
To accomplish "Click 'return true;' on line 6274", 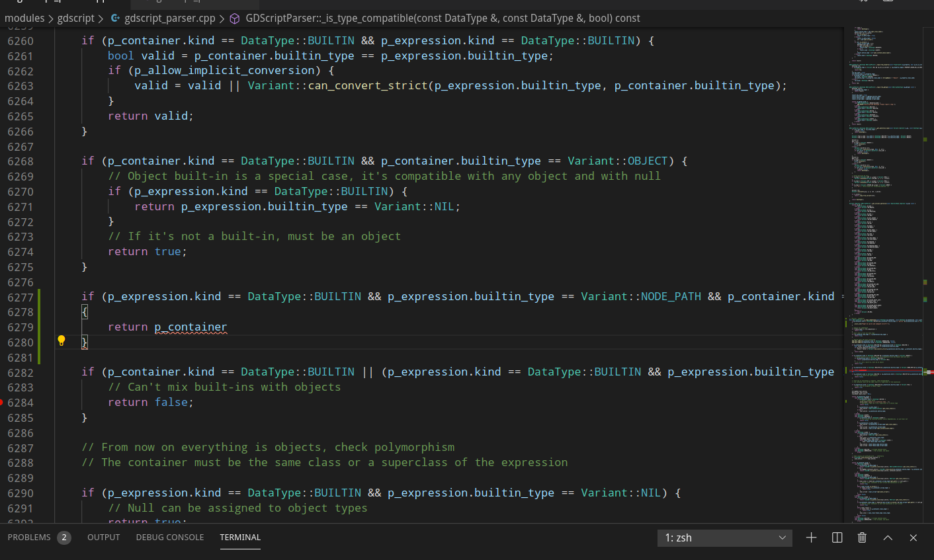I will tap(148, 251).
